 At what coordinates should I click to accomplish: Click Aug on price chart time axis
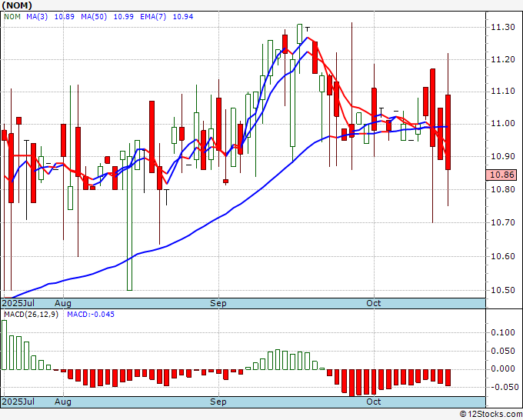pos(63,303)
